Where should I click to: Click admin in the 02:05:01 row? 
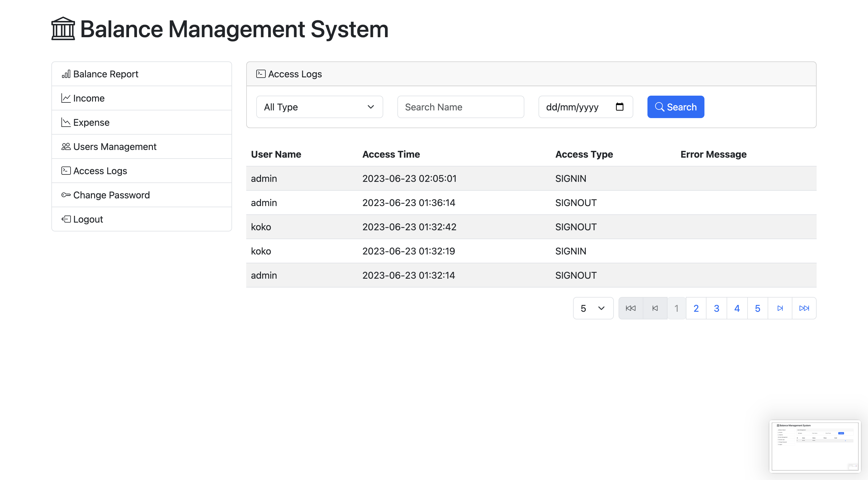tap(264, 179)
